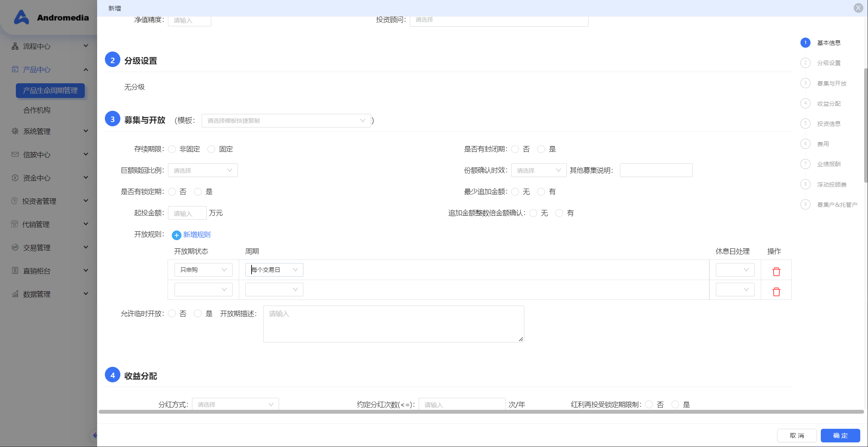Screen dimensions: 868x447
Task: Jump to step 3 募集与开放 circle
Action: tap(805, 83)
